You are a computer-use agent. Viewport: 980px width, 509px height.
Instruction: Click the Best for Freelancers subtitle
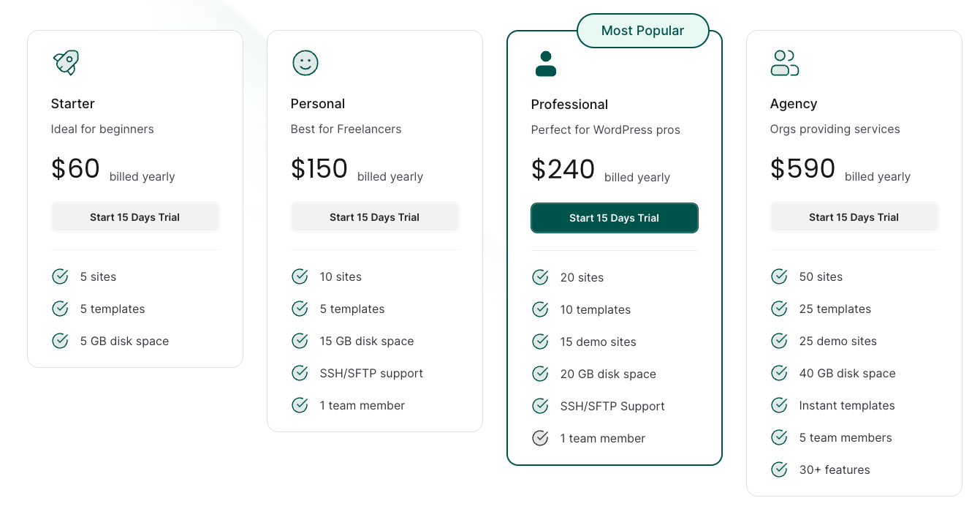point(346,129)
